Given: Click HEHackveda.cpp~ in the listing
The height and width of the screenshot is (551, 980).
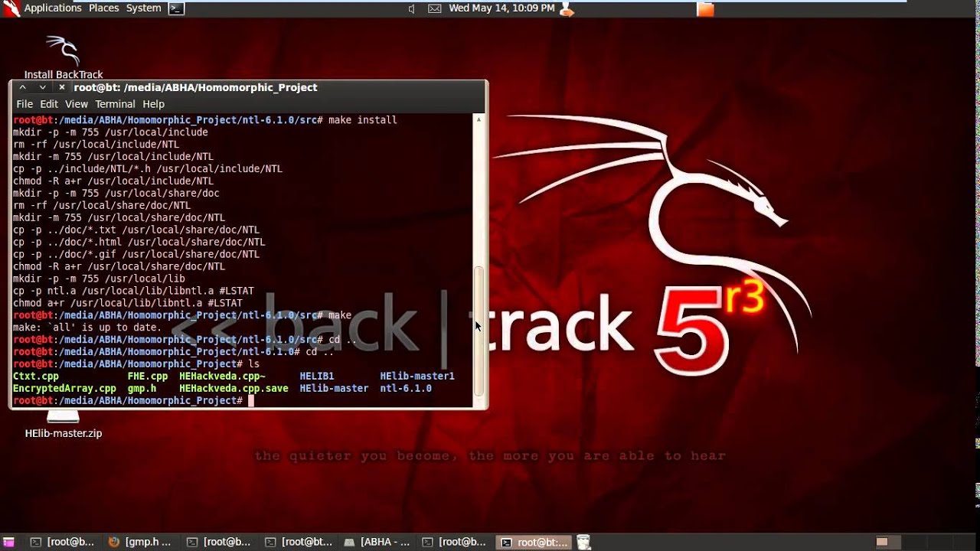Looking at the screenshot, I should click(x=223, y=377).
